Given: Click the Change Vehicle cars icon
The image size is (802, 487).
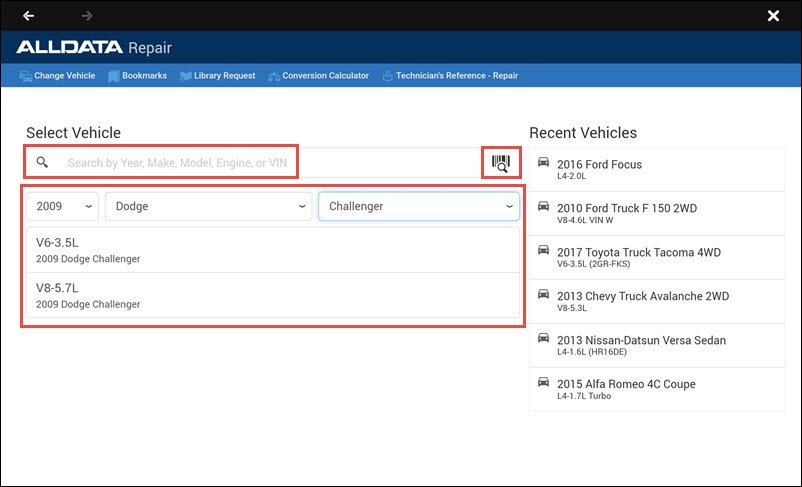Looking at the screenshot, I should (26, 76).
